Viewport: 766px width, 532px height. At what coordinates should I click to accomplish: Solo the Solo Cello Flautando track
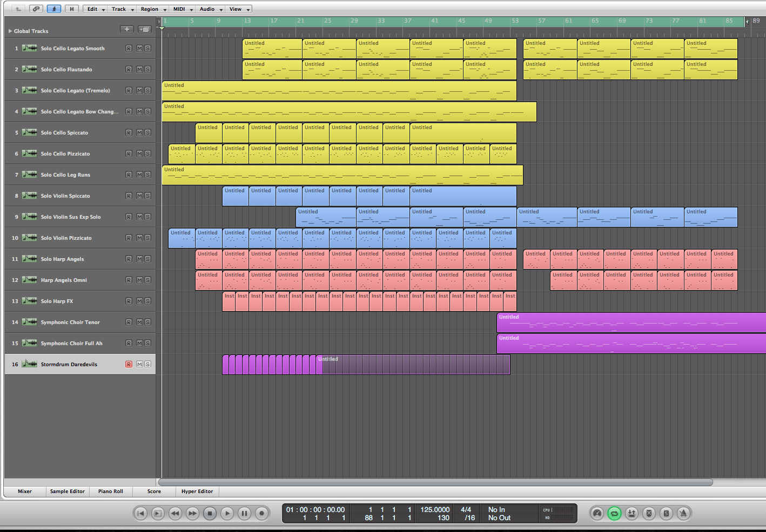coord(147,69)
